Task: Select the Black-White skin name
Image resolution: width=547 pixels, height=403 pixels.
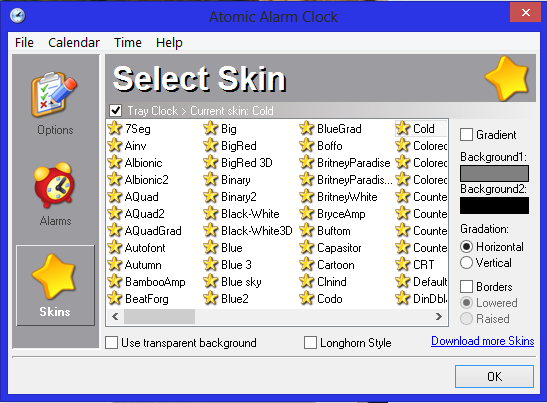Action: [x=250, y=214]
